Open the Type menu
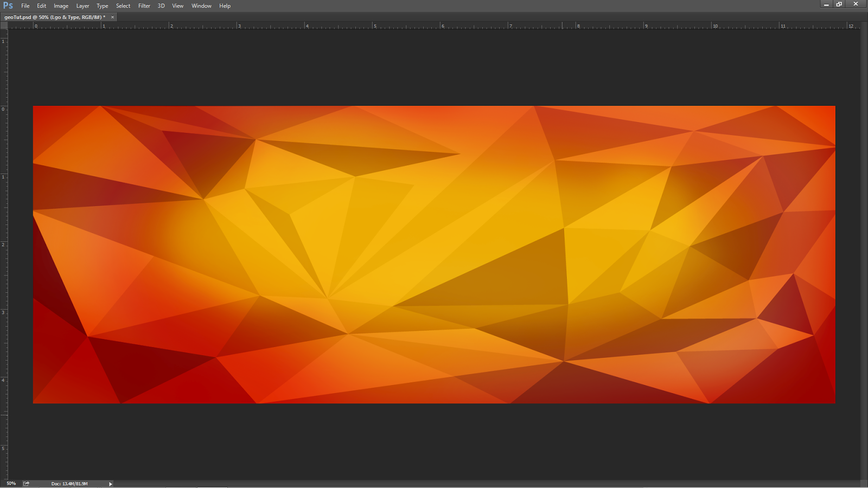 (102, 5)
